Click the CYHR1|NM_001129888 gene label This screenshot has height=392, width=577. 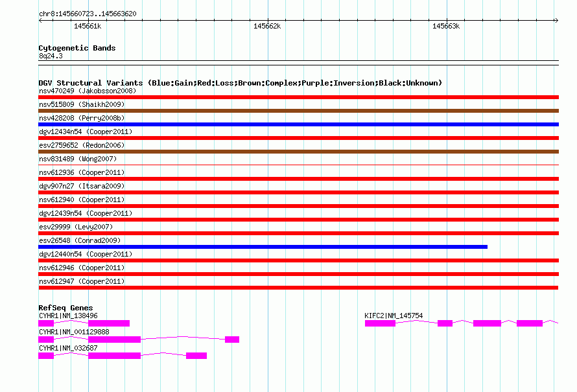point(74,332)
